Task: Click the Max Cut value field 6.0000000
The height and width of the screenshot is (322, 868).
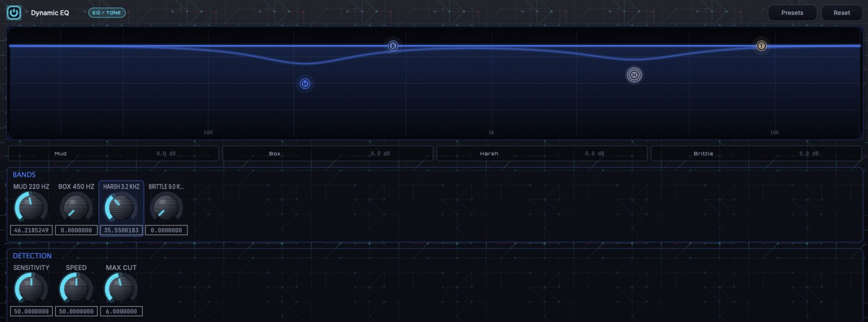Action: 121,312
